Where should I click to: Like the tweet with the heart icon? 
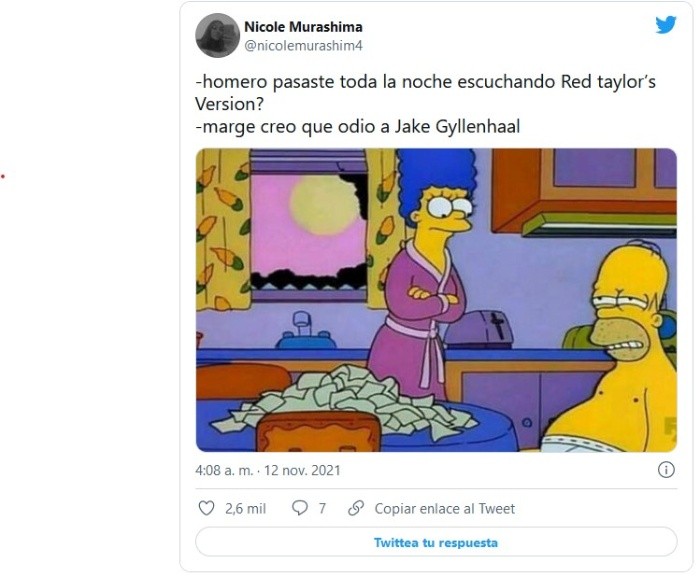point(206,508)
